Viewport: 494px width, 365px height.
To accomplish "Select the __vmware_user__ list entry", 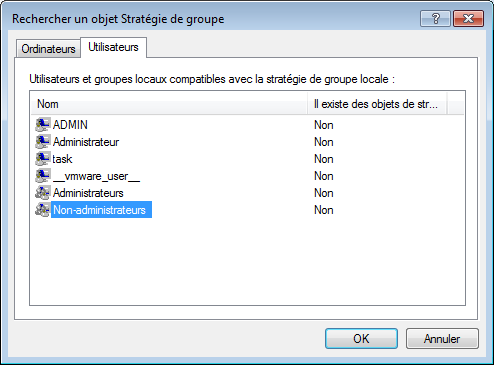I will pyautogui.click(x=96, y=176).
